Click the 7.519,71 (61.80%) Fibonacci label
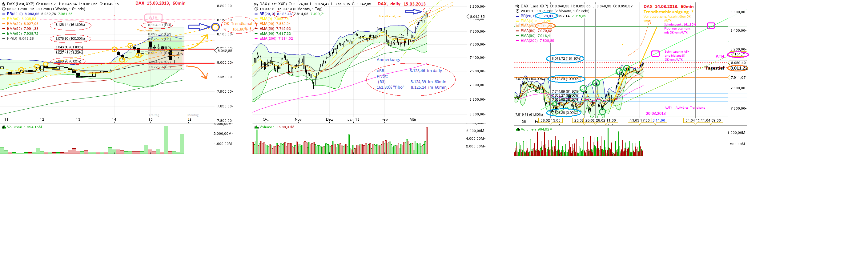The width and height of the screenshot is (868, 277). tap(529, 114)
